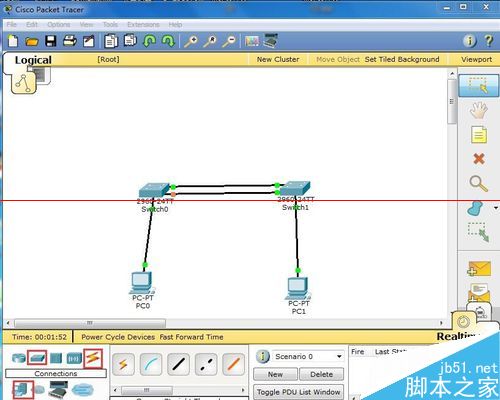
Task: Open help contents question-mark icon
Action: (x=489, y=41)
